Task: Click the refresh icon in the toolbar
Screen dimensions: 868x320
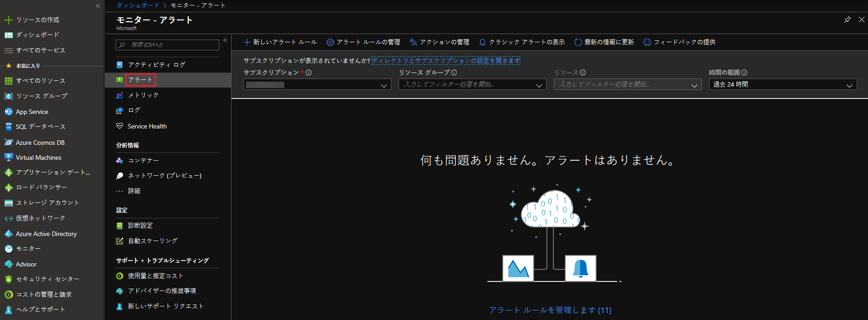Action: click(x=578, y=42)
